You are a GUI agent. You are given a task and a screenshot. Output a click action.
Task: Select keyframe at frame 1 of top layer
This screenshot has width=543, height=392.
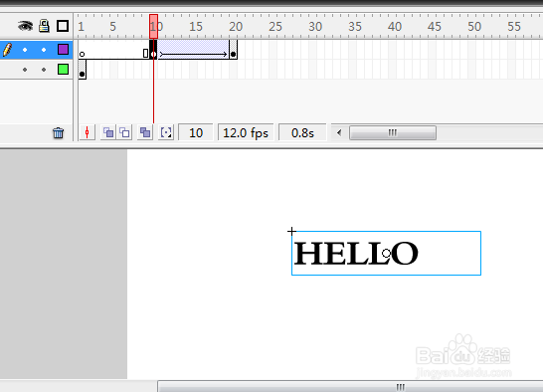(83, 54)
